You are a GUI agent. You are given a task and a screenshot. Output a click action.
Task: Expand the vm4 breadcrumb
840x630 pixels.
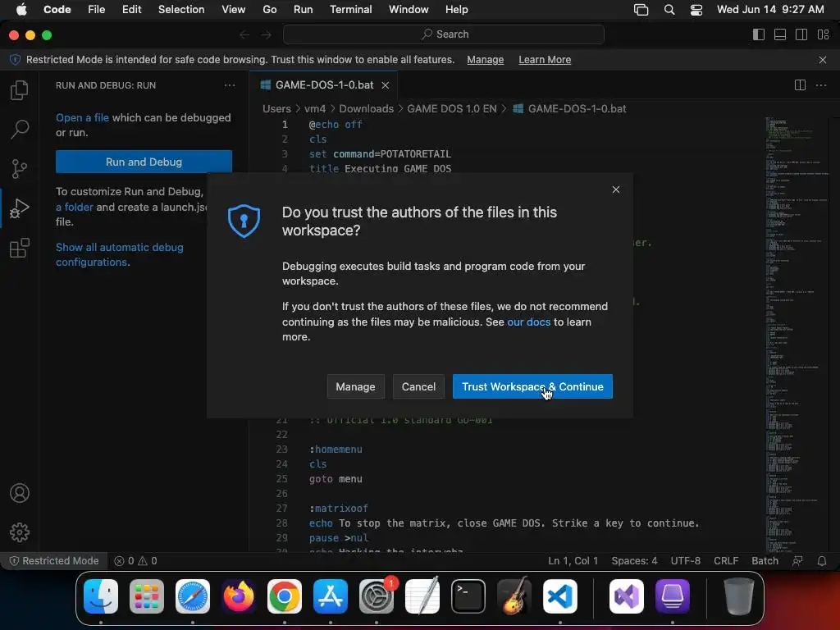[x=315, y=109]
